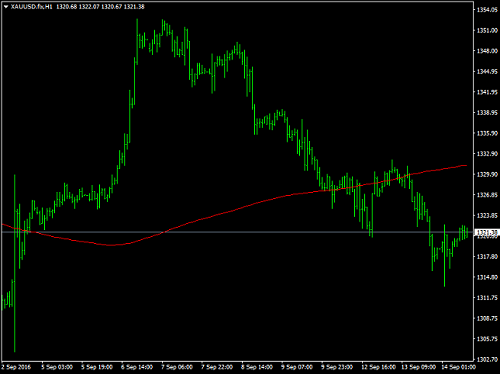This screenshot has height=374, width=500.
Task: Click the 7 Sep 06:00 time label
Action: (x=177, y=367)
